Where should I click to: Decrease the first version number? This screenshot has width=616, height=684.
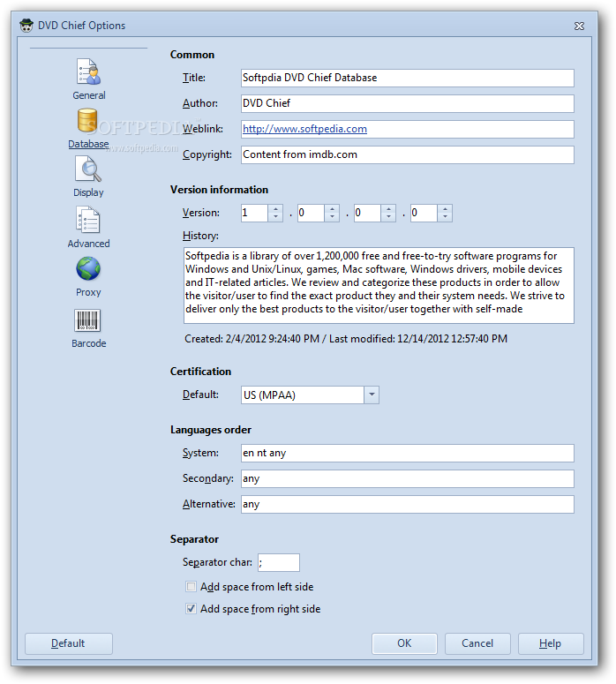(275, 217)
